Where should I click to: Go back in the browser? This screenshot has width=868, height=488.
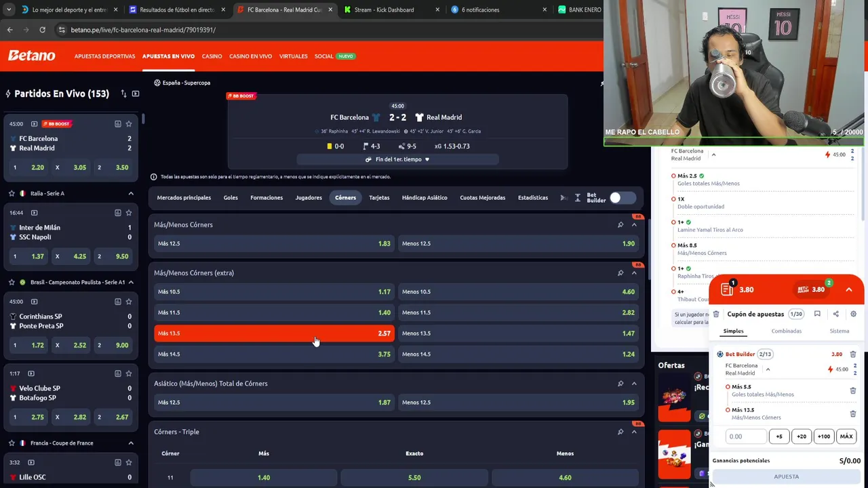click(x=9, y=30)
